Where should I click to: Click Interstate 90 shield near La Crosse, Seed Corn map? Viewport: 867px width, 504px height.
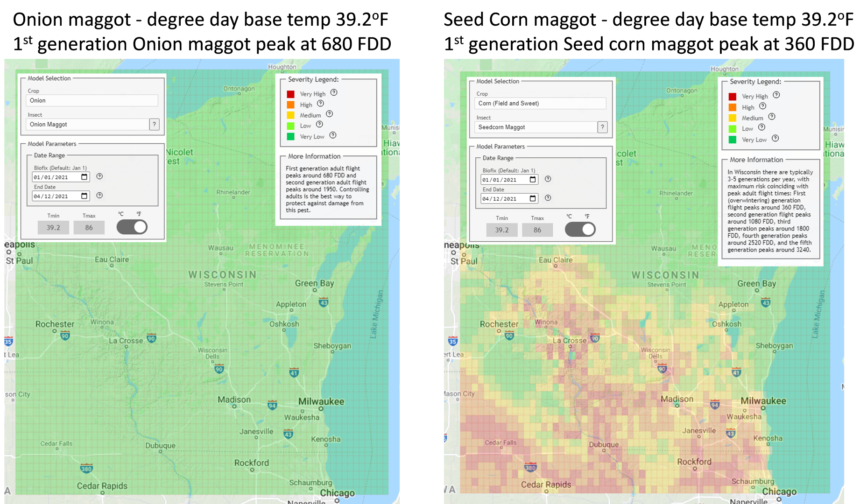pyautogui.click(x=595, y=338)
